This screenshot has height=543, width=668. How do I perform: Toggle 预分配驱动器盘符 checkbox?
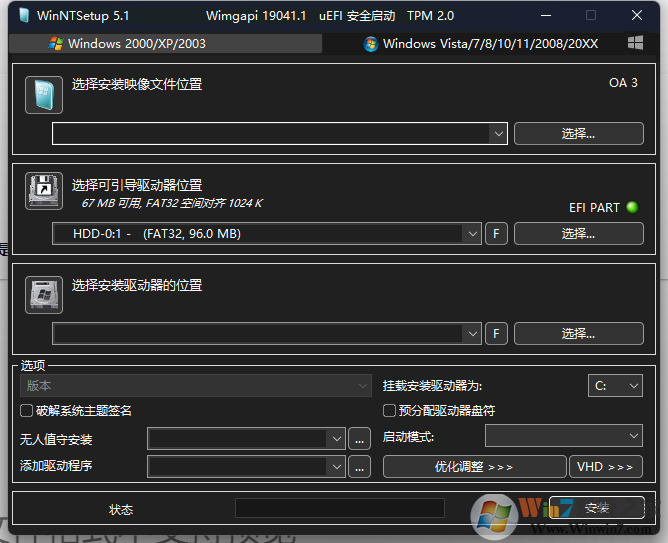coord(389,411)
